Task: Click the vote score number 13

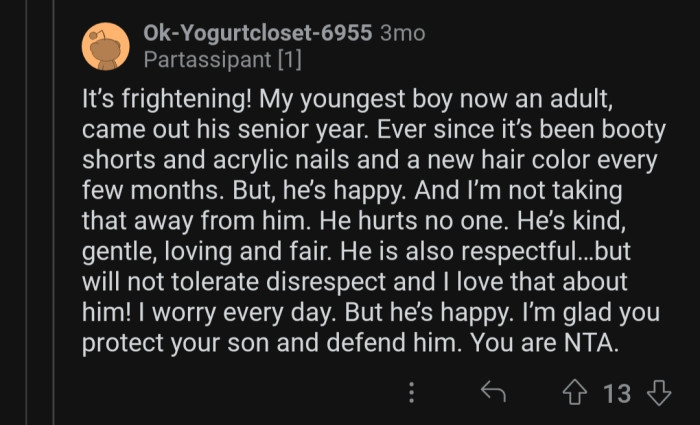Action: click(618, 393)
